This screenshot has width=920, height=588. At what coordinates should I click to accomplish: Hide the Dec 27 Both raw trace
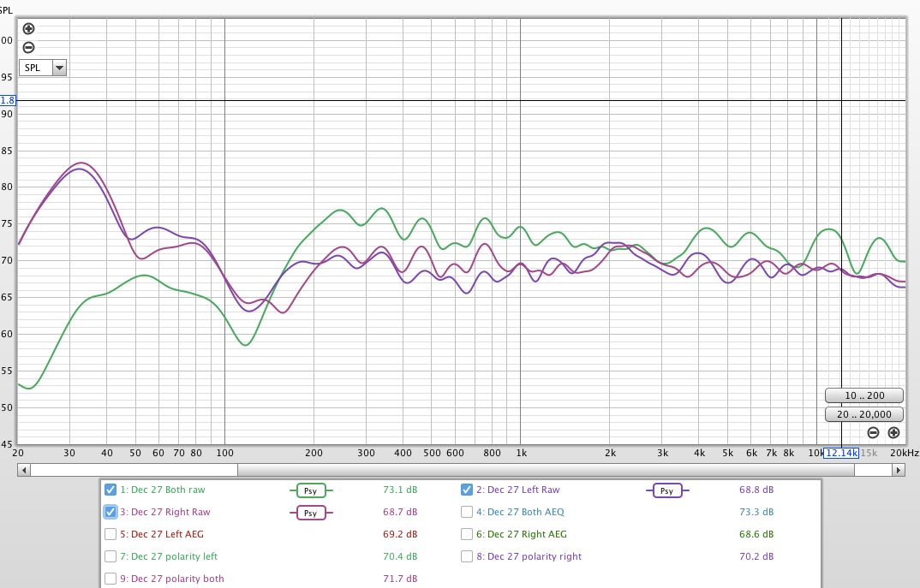(x=110, y=490)
